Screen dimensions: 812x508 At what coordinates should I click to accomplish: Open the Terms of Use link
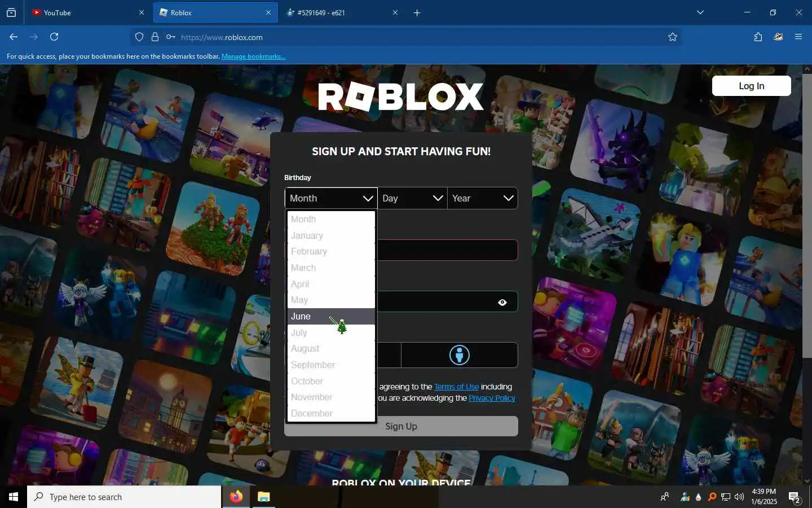[x=456, y=387]
